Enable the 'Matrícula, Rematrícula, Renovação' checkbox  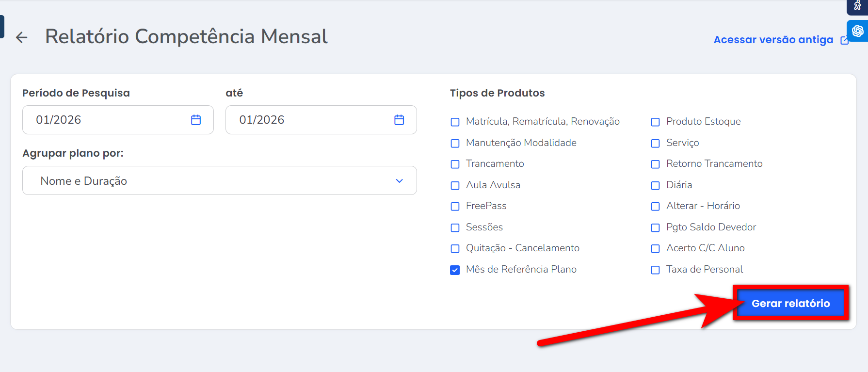click(455, 122)
